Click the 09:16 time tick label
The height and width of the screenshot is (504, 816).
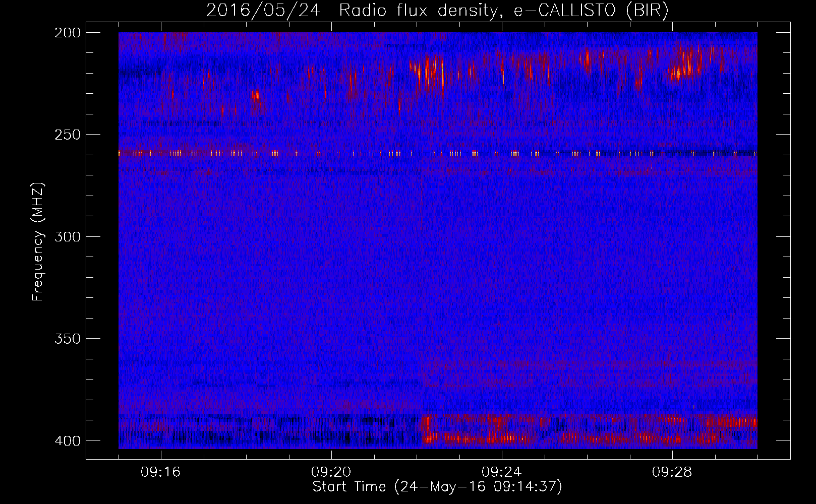tap(161, 472)
